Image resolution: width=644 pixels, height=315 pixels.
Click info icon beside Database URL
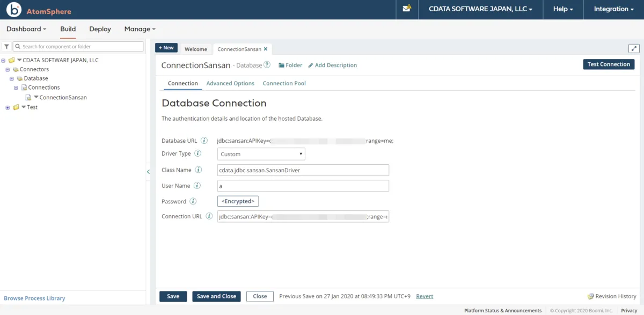coord(204,141)
